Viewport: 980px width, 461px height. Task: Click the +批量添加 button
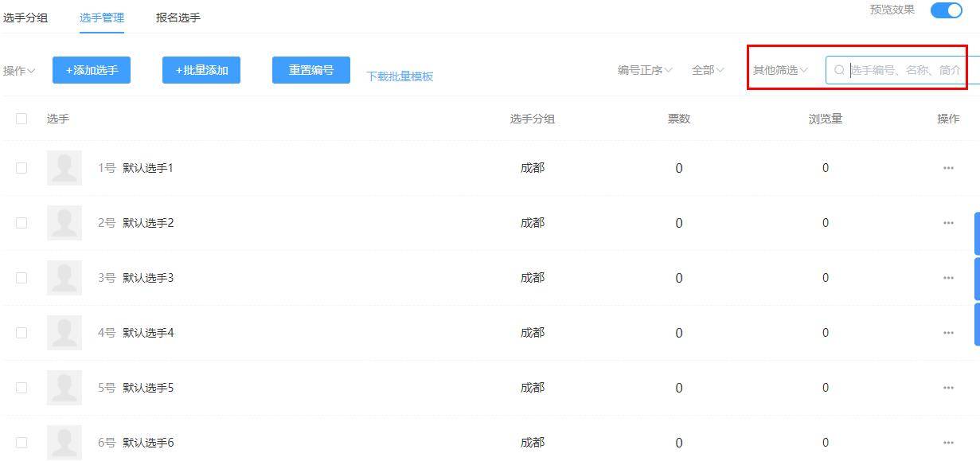[x=201, y=70]
